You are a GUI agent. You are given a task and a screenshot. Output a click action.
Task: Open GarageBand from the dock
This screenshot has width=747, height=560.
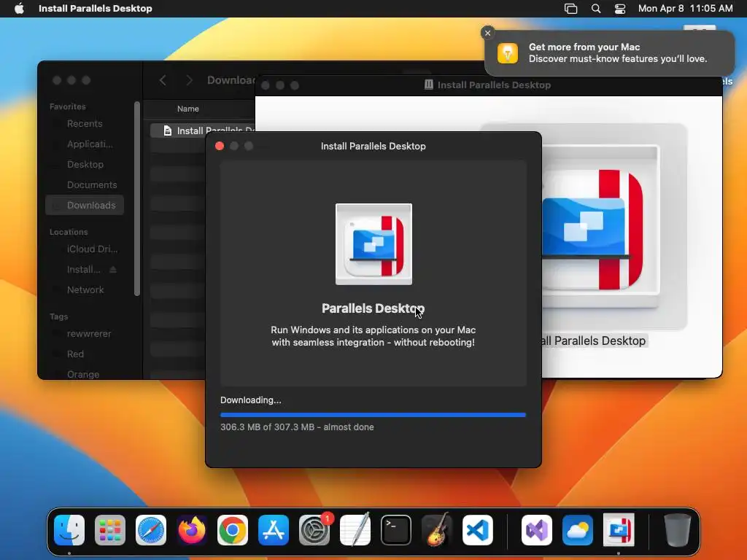437,530
